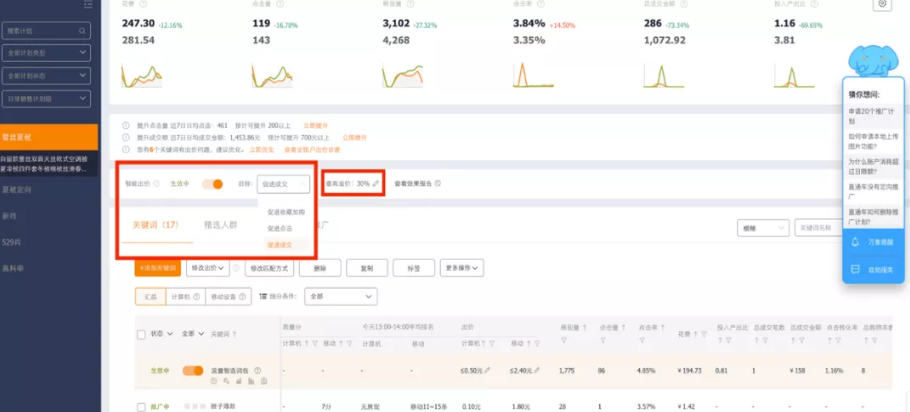The width and height of the screenshot is (910, 412).
Task: Open the 目标 促进成交 dropdown
Action: (283, 184)
